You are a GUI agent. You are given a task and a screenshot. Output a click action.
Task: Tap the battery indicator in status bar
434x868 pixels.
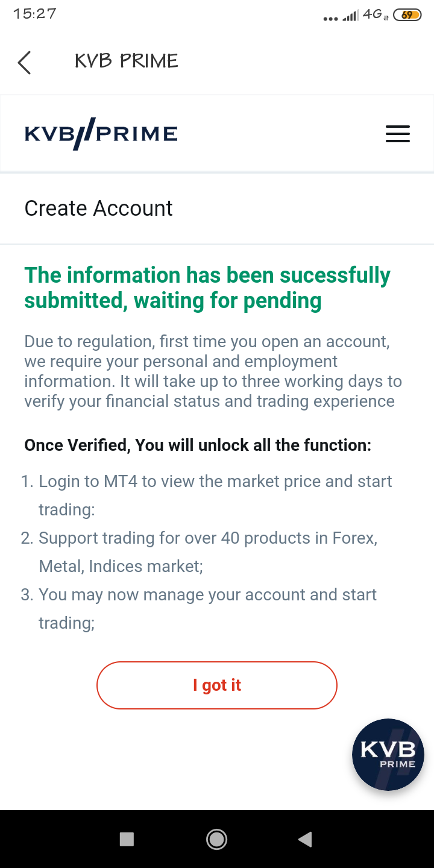click(x=407, y=15)
